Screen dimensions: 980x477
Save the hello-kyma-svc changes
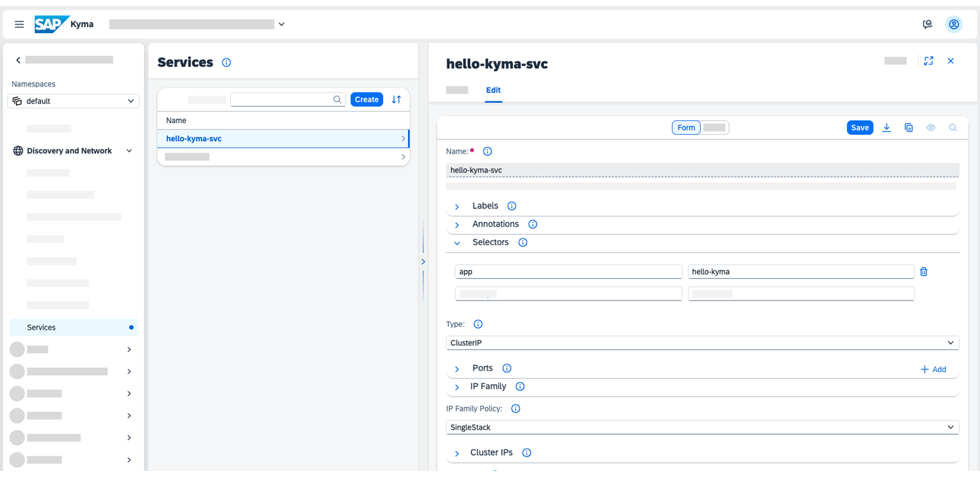[860, 128]
